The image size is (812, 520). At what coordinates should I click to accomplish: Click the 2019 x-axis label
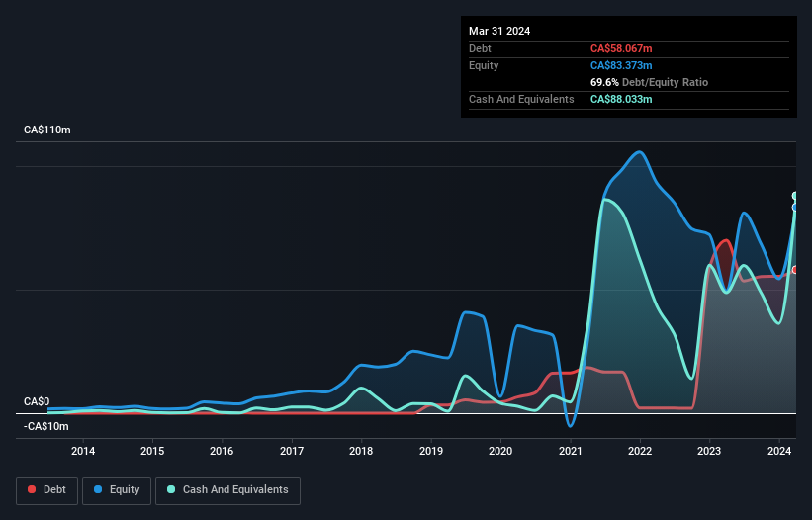point(431,451)
